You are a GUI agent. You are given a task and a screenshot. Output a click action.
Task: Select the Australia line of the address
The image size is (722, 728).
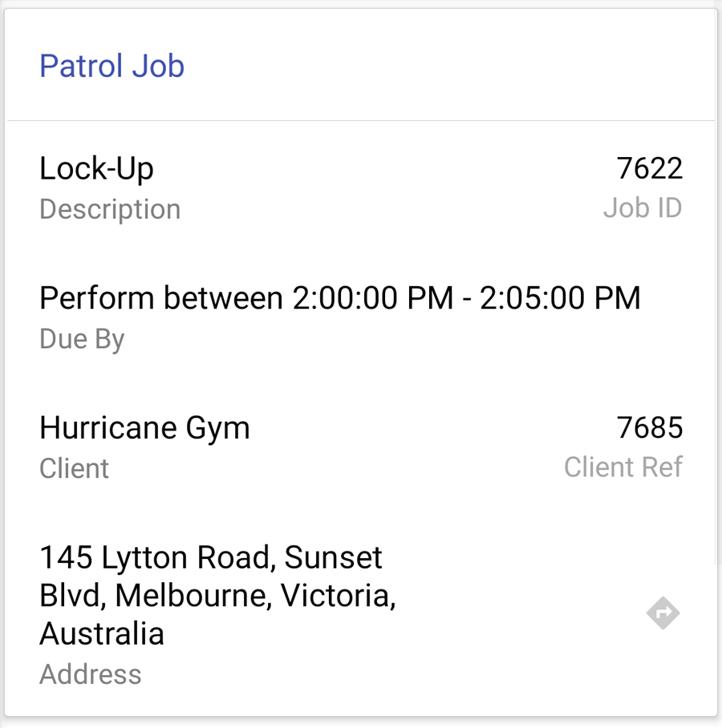point(102,633)
